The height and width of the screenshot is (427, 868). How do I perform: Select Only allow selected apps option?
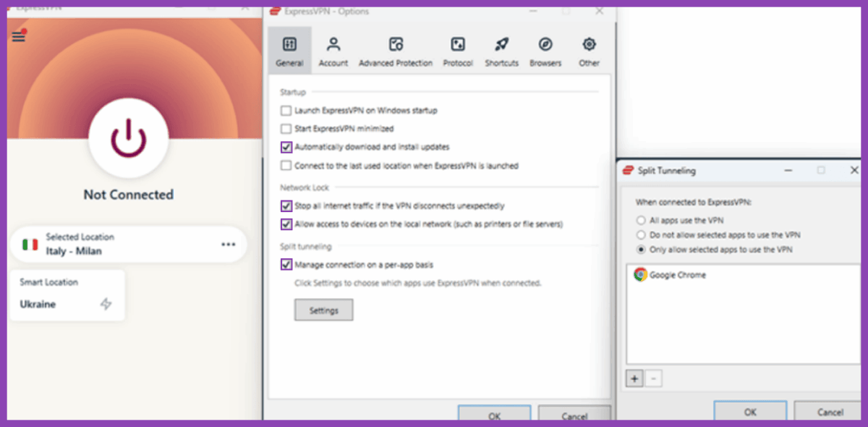coord(641,250)
